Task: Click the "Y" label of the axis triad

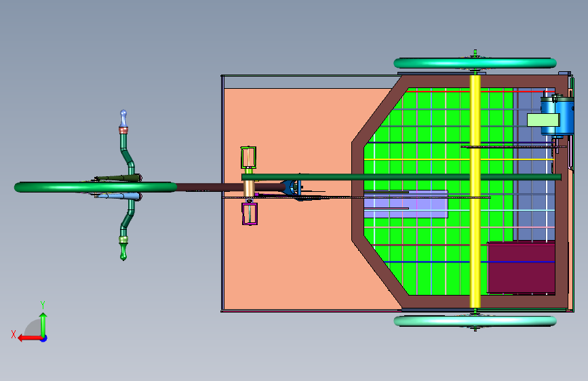Action: pyautogui.click(x=43, y=304)
